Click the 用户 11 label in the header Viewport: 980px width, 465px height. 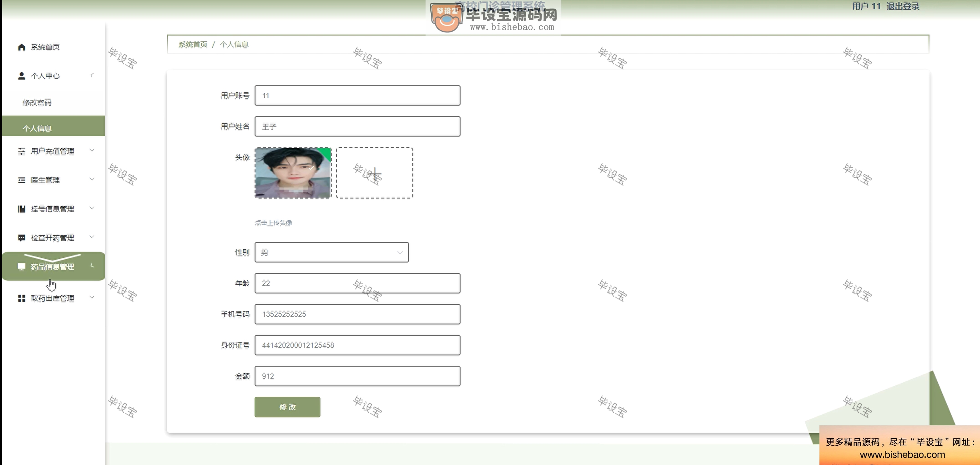866,7
